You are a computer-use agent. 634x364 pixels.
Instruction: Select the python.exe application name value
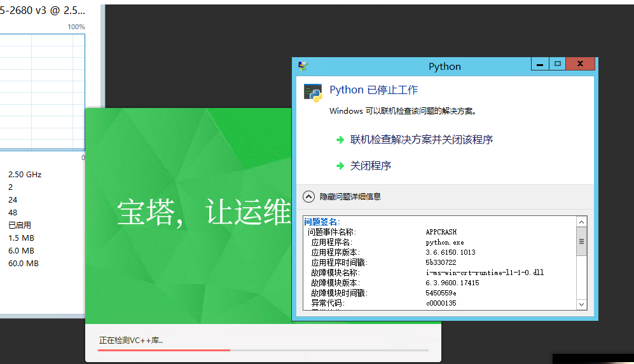tap(444, 243)
